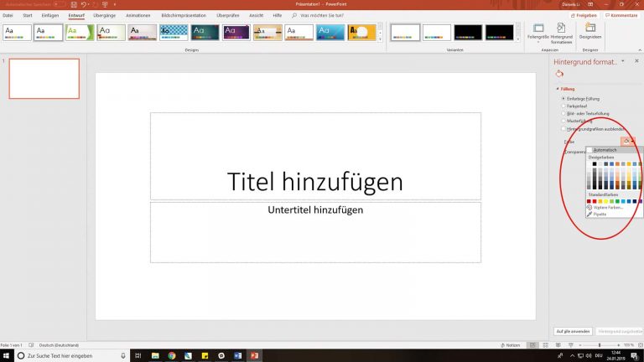Screen dimensions: 644x362
Task: Choose Automatisch in the color menu
Action: coord(603,150)
